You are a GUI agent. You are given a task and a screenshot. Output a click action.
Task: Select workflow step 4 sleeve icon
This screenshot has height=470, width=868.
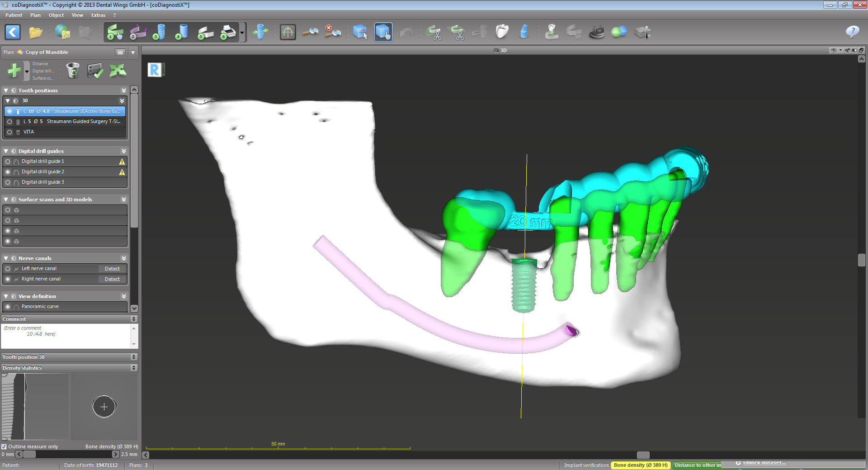click(182, 32)
